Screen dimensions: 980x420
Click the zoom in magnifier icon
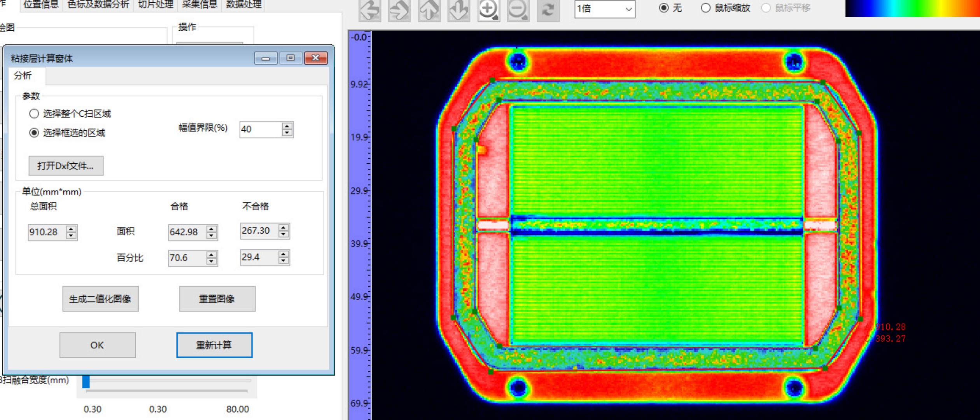(x=489, y=10)
